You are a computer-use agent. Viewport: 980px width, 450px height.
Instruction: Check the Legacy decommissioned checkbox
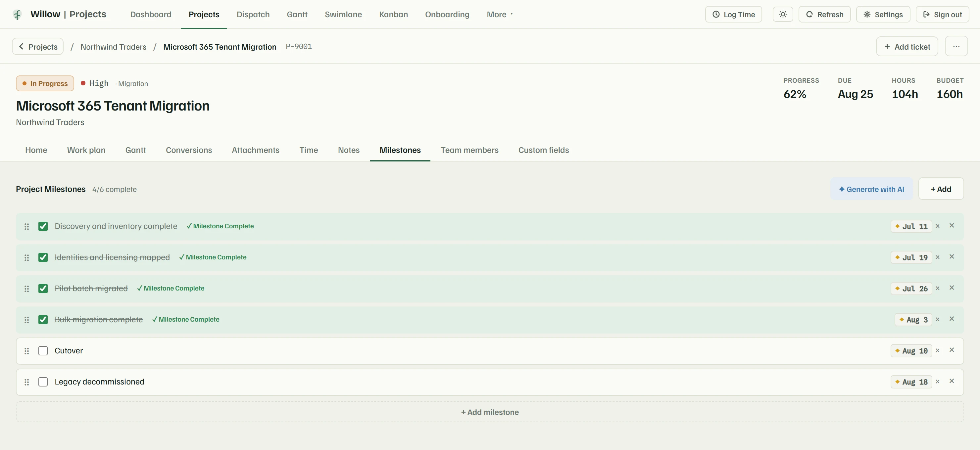(x=43, y=382)
